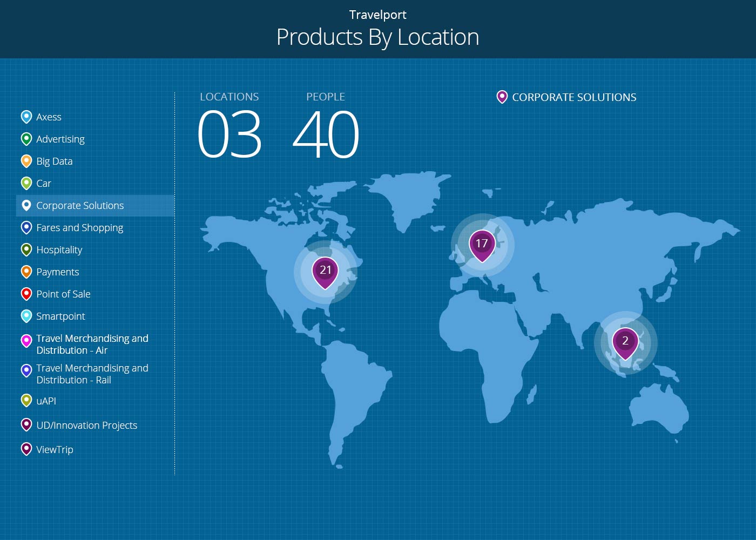Select ViewTrip in the product list

click(x=55, y=449)
